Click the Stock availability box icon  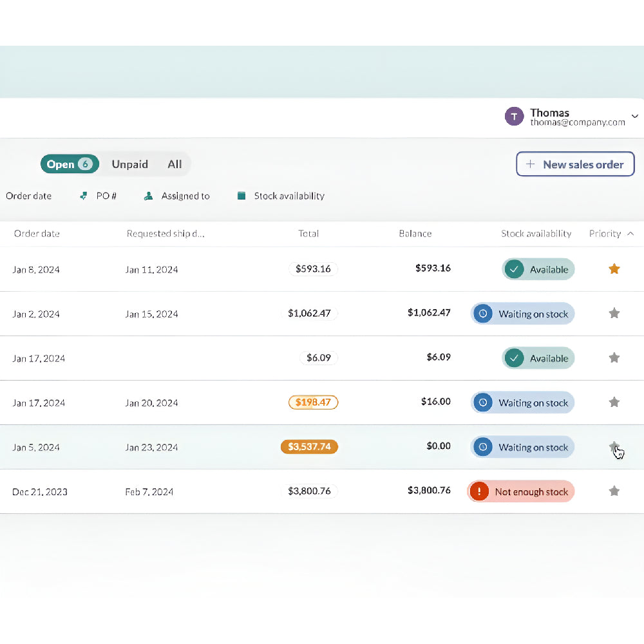(x=241, y=196)
